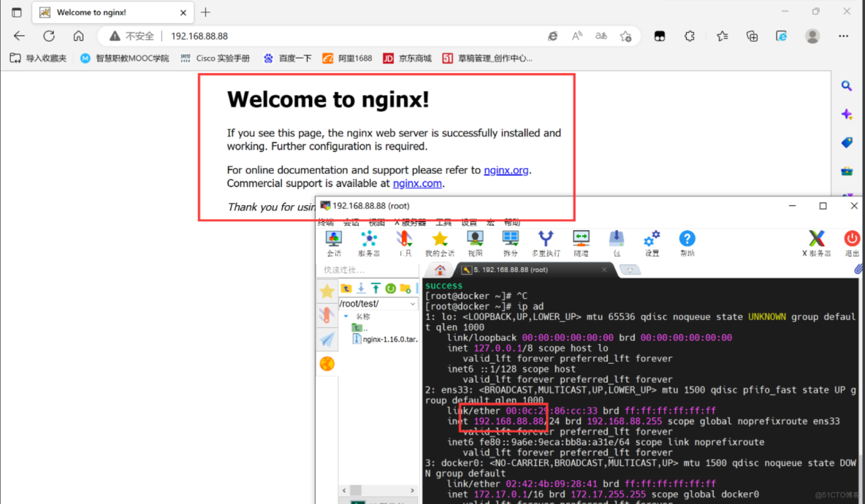Open Edge Collections icon
The width and height of the screenshot is (865, 504).
[752, 36]
